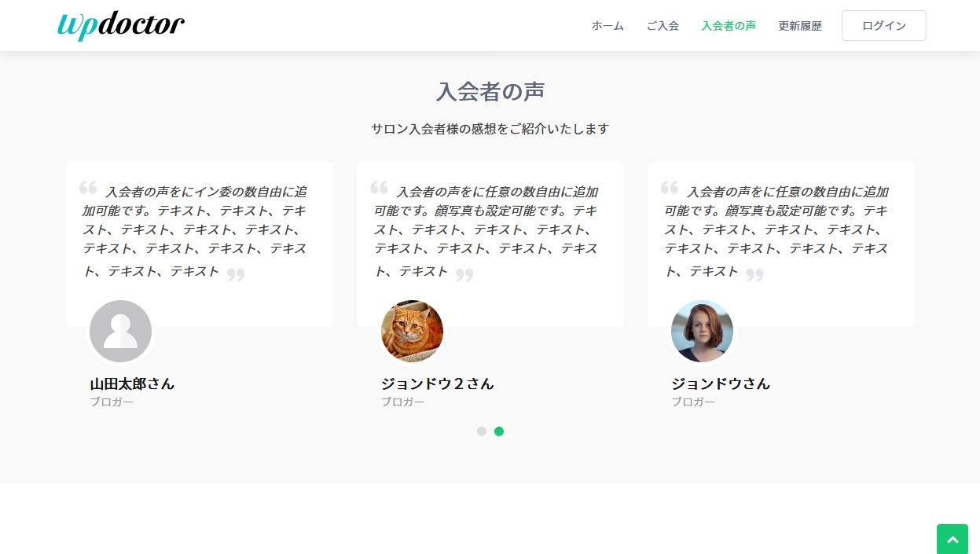This screenshot has width=980, height=554.
Task: Open the ホーム menu item
Action: click(x=607, y=26)
